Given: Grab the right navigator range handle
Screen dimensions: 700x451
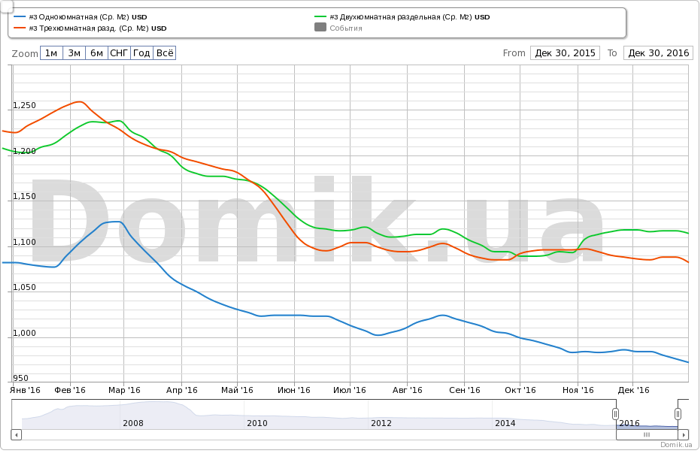Looking at the screenshot, I should click(678, 414).
